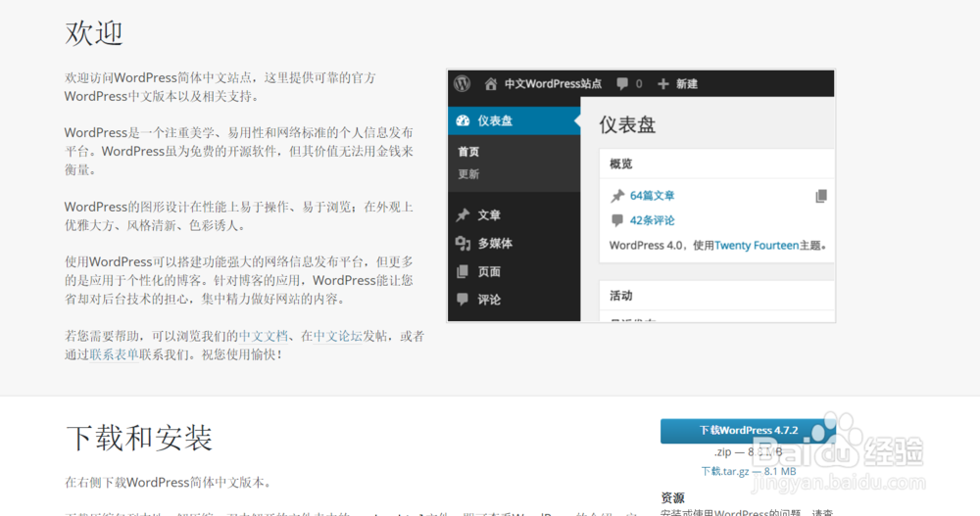Click 新建 in the admin bar
This screenshot has width=980, height=516.
(687, 83)
